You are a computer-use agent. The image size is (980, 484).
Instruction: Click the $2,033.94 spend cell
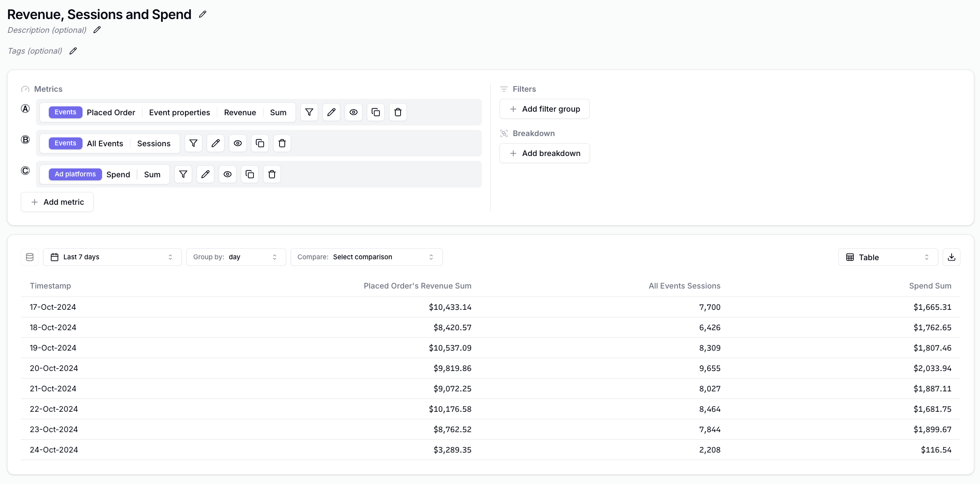(933, 368)
